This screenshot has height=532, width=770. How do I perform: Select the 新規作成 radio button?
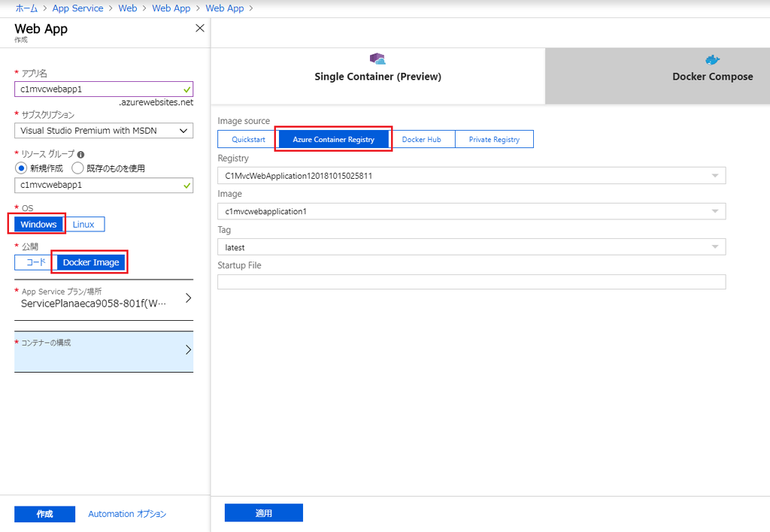(x=20, y=168)
